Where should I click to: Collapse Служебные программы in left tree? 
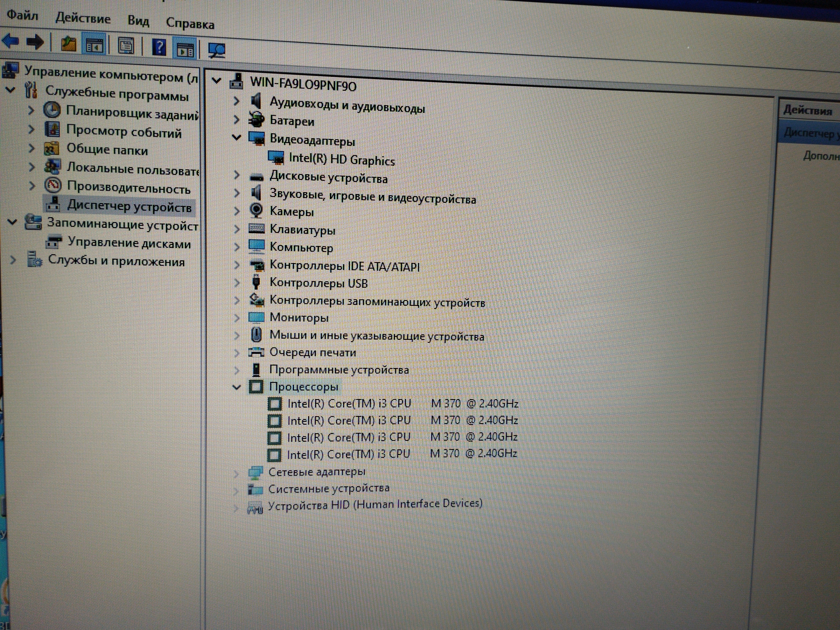(x=10, y=90)
